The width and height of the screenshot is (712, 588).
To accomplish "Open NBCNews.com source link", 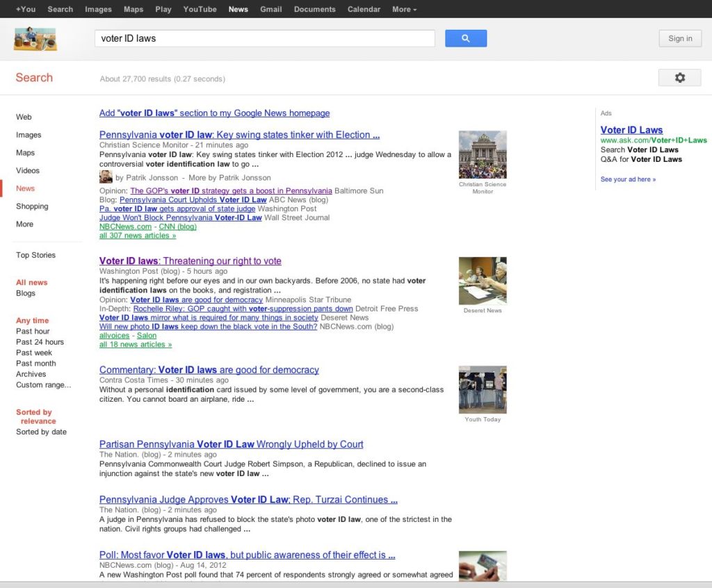I will pyautogui.click(x=125, y=227).
